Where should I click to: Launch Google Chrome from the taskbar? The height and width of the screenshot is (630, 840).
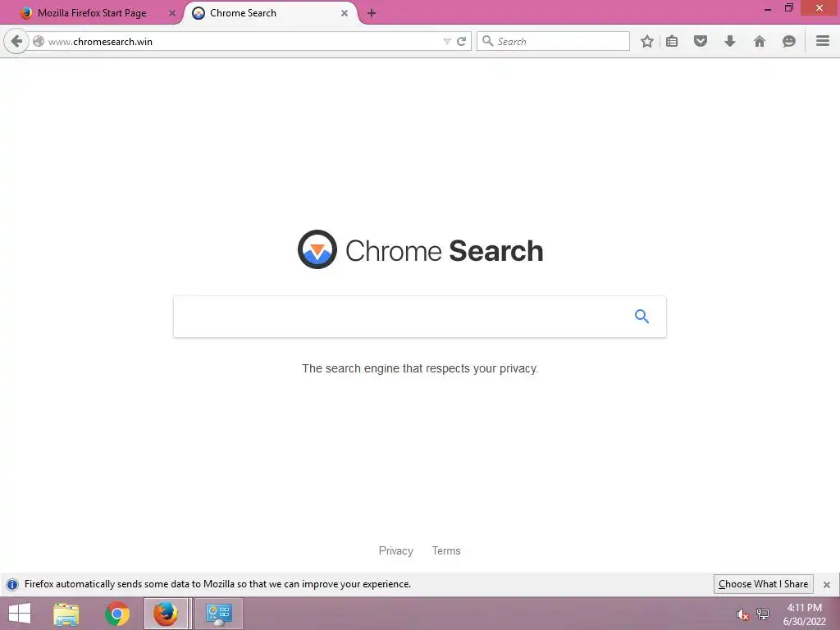pyautogui.click(x=117, y=614)
